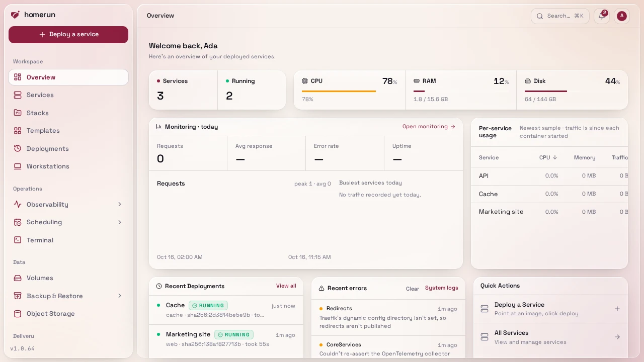This screenshot has width=644, height=362.
Task: Click the plus icon on Deploy a Service
Action: pos(617,309)
